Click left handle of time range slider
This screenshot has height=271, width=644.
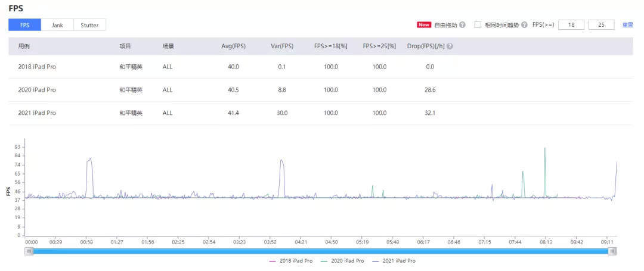pyautogui.click(x=29, y=251)
